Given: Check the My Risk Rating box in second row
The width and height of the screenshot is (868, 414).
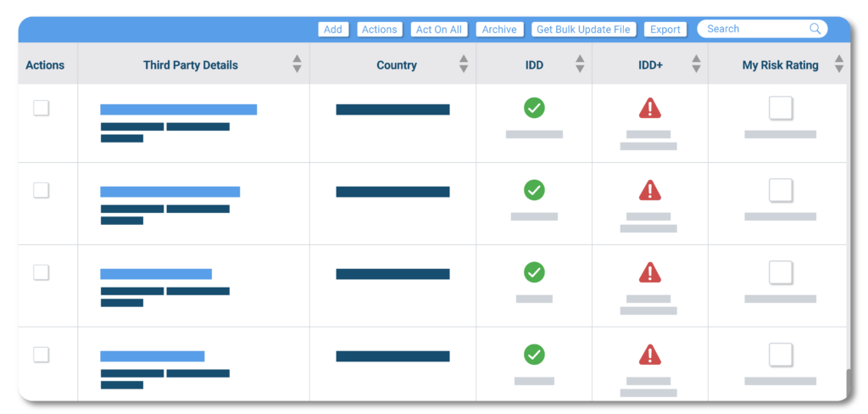Looking at the screenshot, I should (x=780, y=190).
